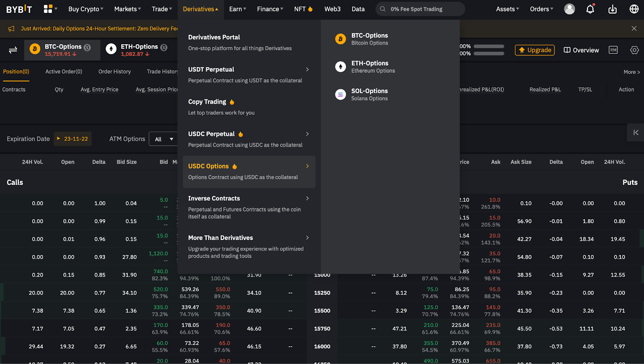The height and width of the screenshot is (364, 644).
Task: Open the apps grid menu icon
Action: click(x=48, y=9)
